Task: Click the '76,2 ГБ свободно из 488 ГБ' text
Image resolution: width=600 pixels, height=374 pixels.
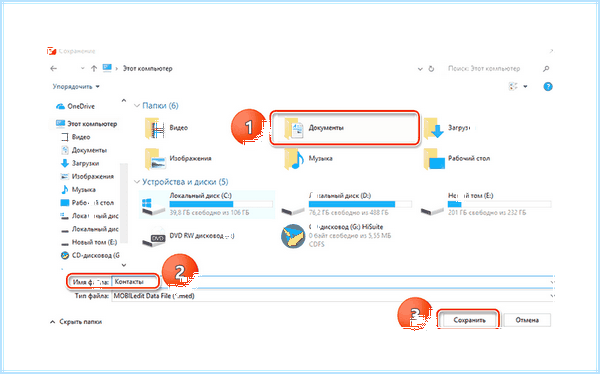Action: [349, 212]
